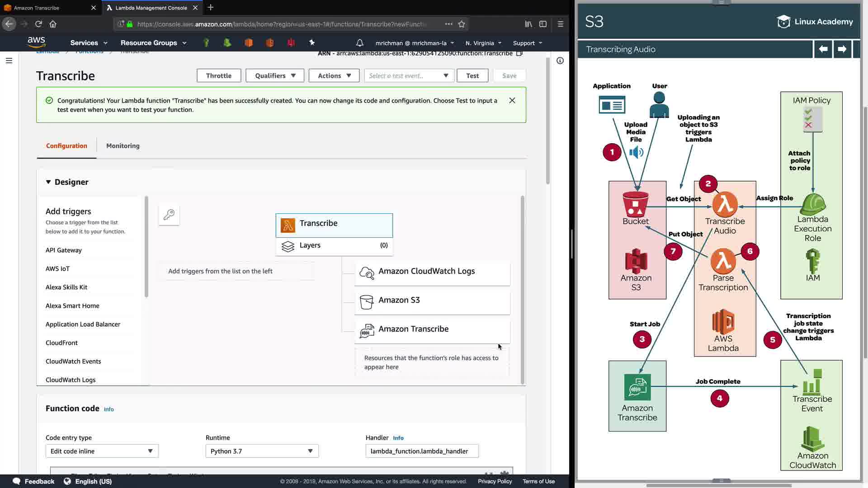Collapse the Designer section
Image resolution: width=868 pixels, height=488 pixels.
48,182
